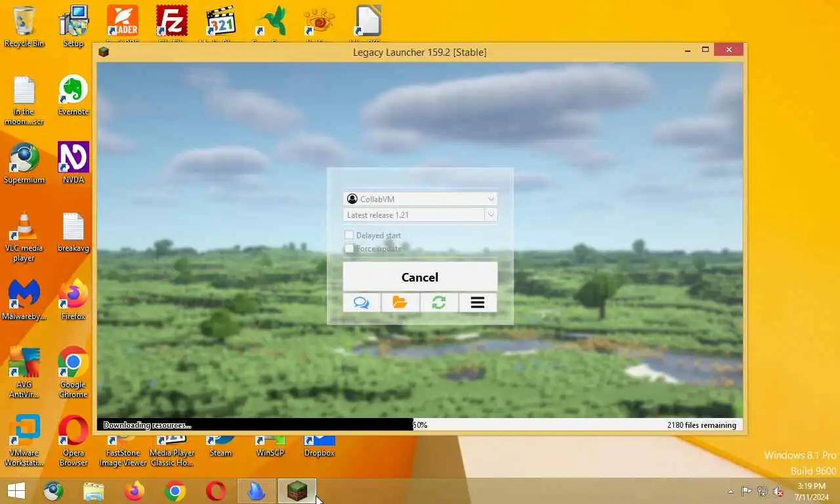This screenshot has height=504, width=840.
Task: Click the 'Downloading resources...' status text
Action: point(147,425)
